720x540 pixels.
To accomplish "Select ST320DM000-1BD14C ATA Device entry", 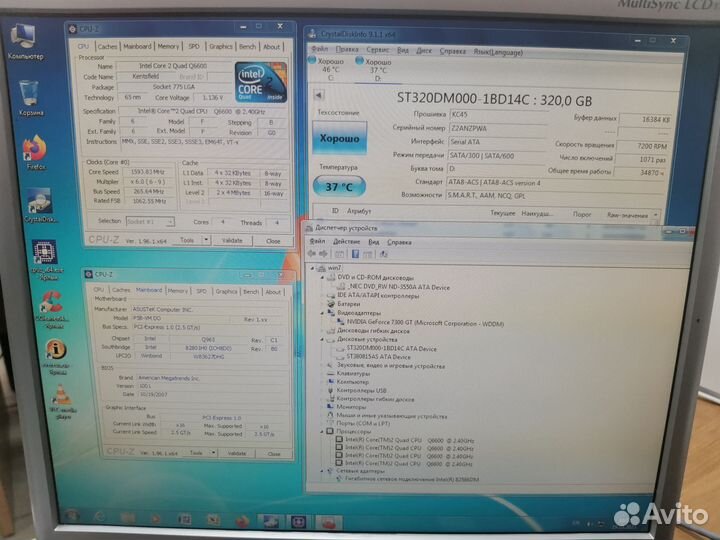I will tap(391, 349).
